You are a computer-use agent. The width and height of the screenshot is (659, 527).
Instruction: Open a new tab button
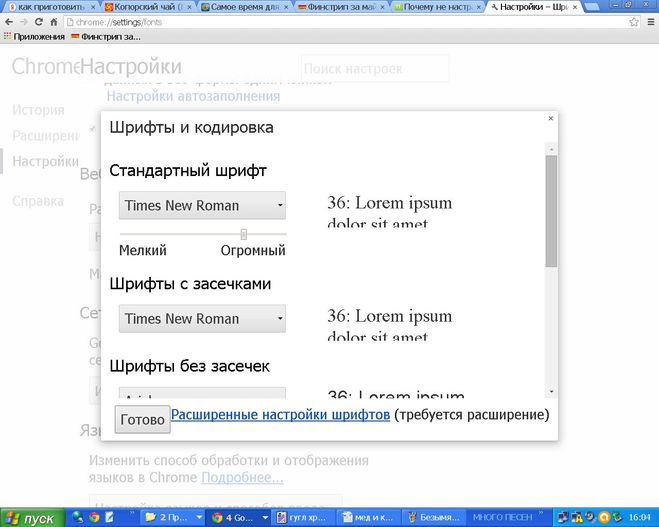pyautogui.click(x=592, y=7)
